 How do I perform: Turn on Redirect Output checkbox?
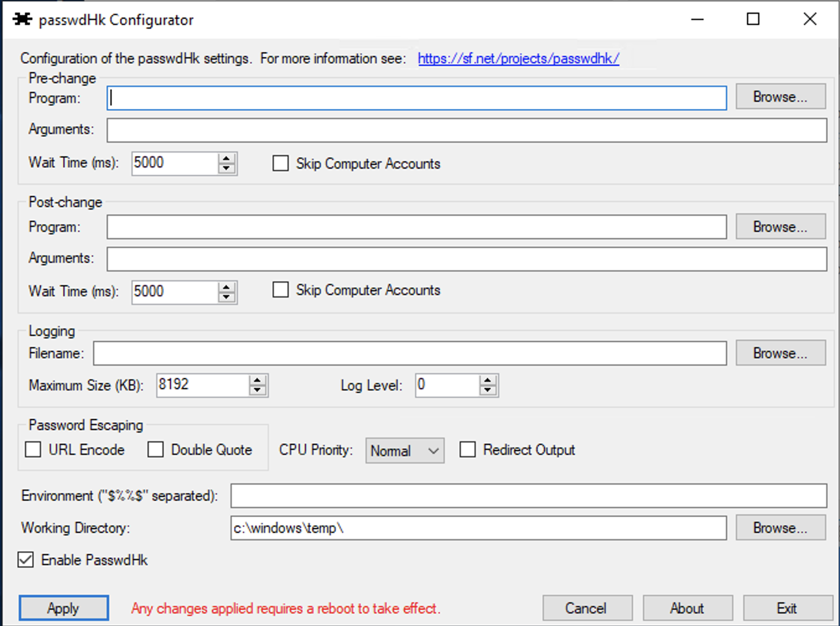(468, 450)
